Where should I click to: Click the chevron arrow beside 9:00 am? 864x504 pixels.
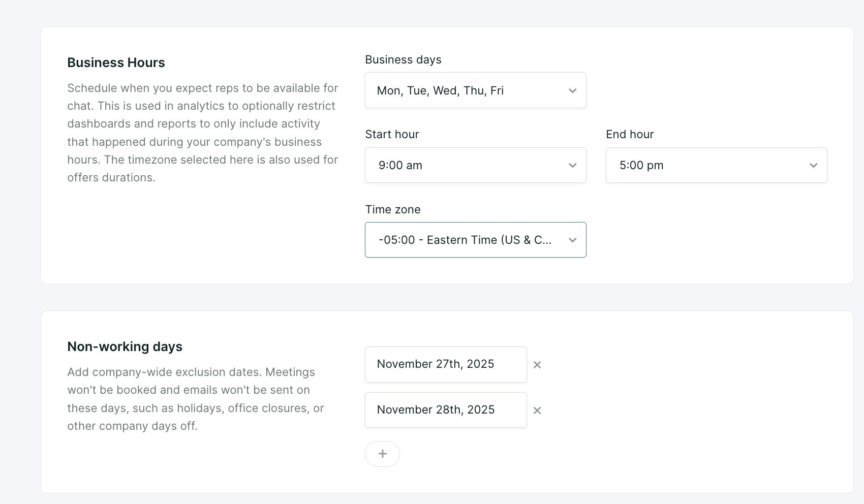572,165
